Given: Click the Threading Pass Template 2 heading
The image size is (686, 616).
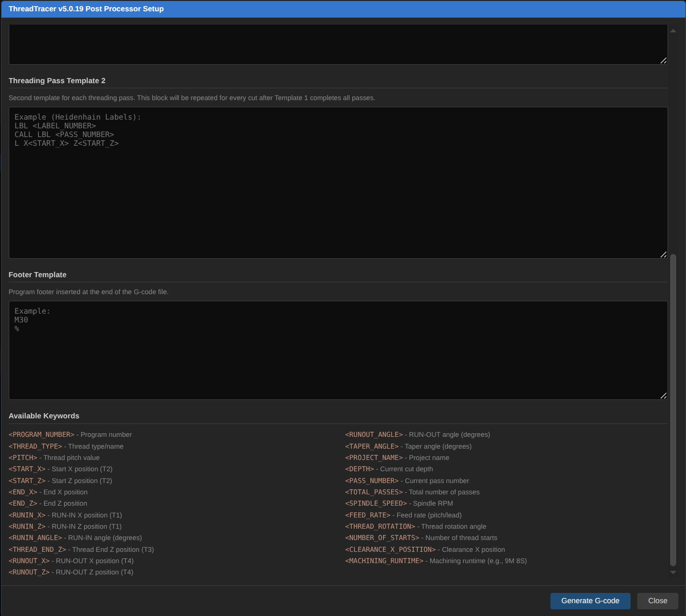Looking at the screenshot, I should 57,81.
